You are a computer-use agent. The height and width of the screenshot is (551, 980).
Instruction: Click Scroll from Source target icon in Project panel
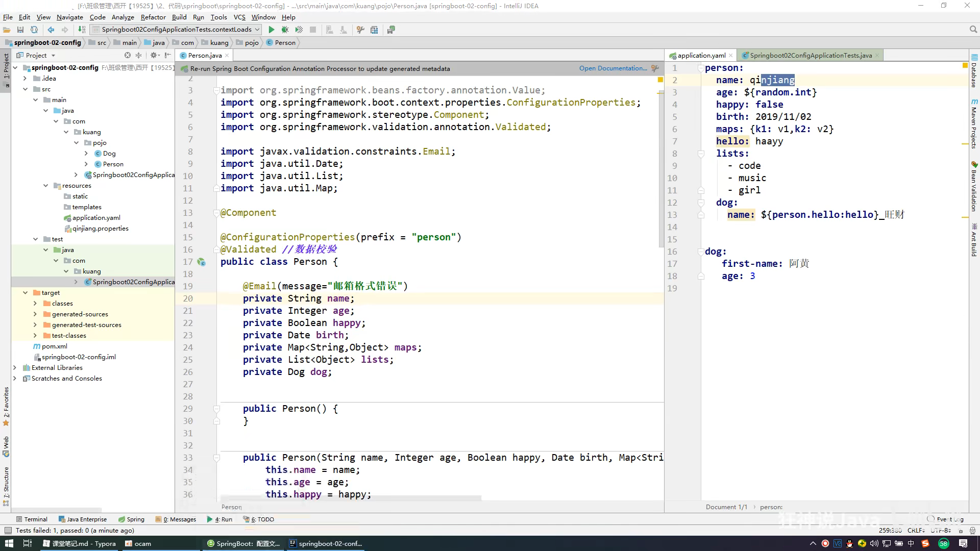[128, 55]
